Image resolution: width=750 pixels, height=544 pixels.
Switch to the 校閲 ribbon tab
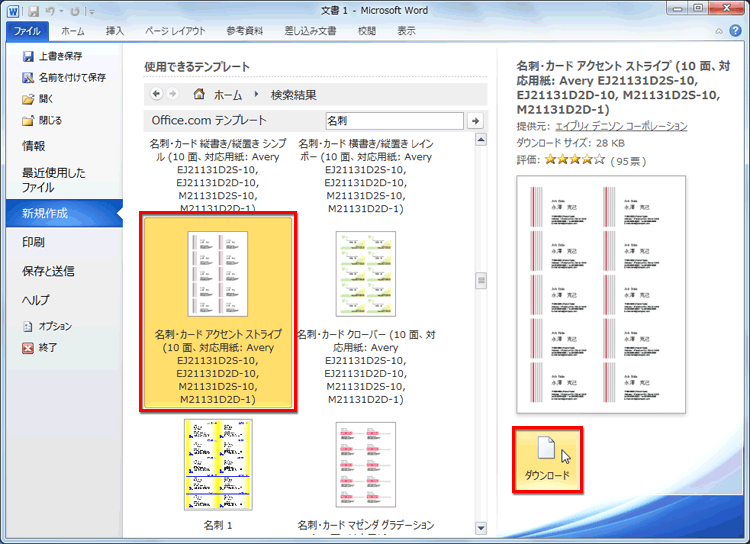pos(366,31)
